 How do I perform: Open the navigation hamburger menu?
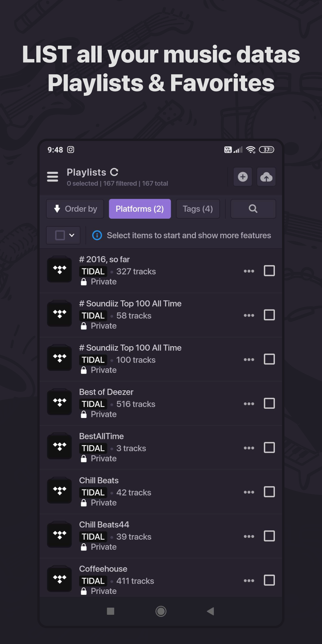(x=52, y=177)
